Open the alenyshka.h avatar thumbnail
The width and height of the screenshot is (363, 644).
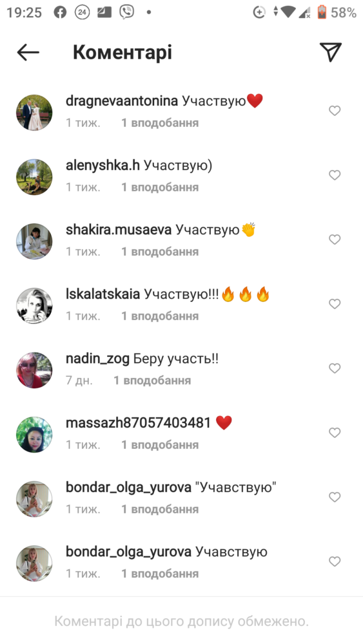pyautogui.click(x=34, y=177)
